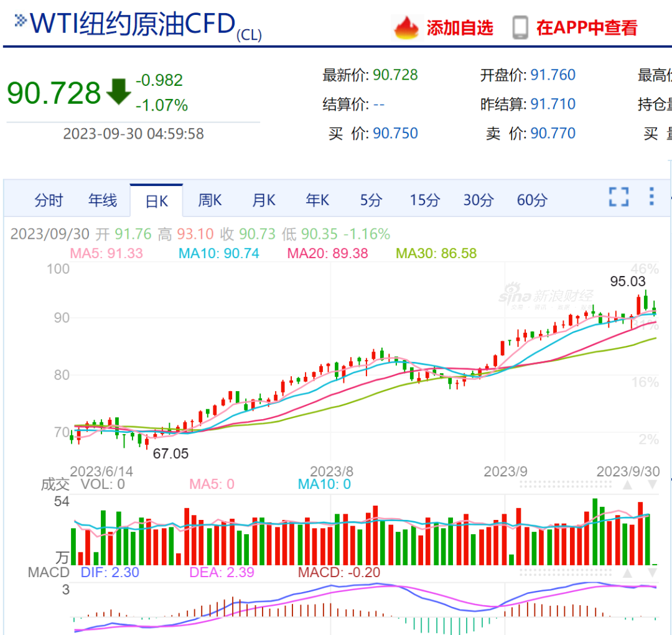The width and height of the screenshot is (672, 635).
Task: Click the phone icon for APP viewing
Action: click(520, 28)
